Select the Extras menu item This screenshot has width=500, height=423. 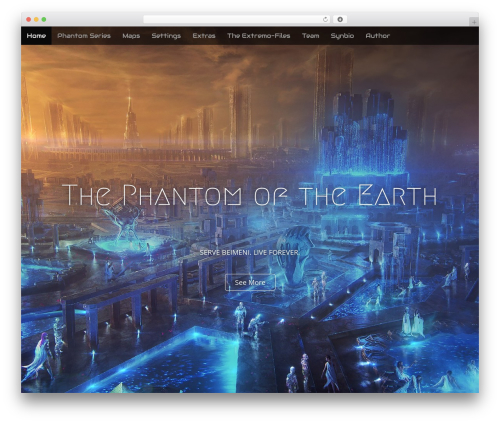click(x=204, y=36)
